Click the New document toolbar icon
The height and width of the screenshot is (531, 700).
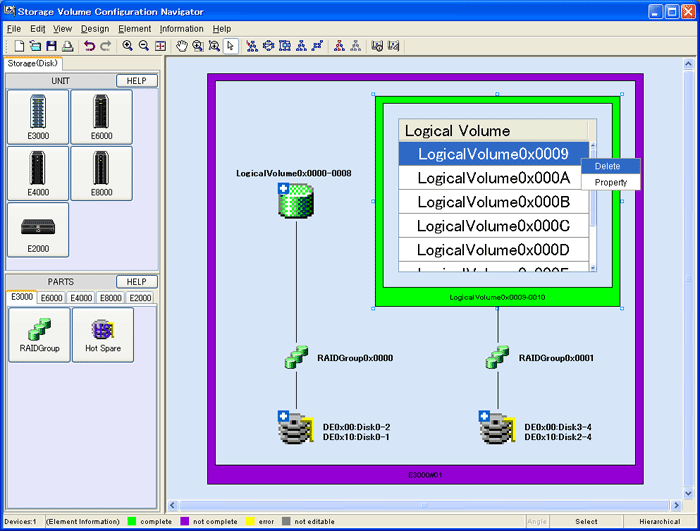click(x=19, y=46)
